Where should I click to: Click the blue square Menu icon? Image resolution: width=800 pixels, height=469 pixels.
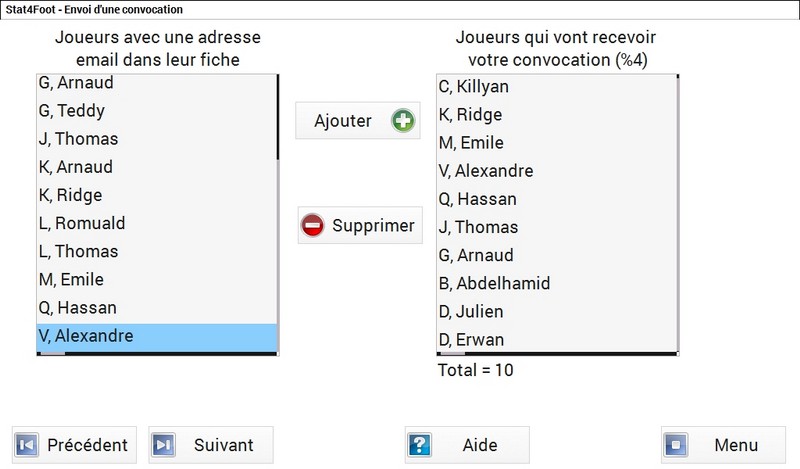(676, 445)
